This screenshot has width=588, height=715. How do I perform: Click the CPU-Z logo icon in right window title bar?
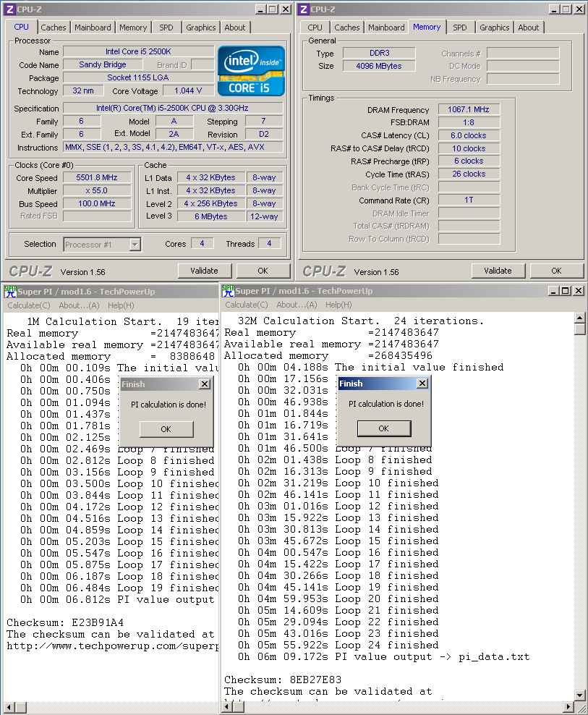click(x=304, y=9)
